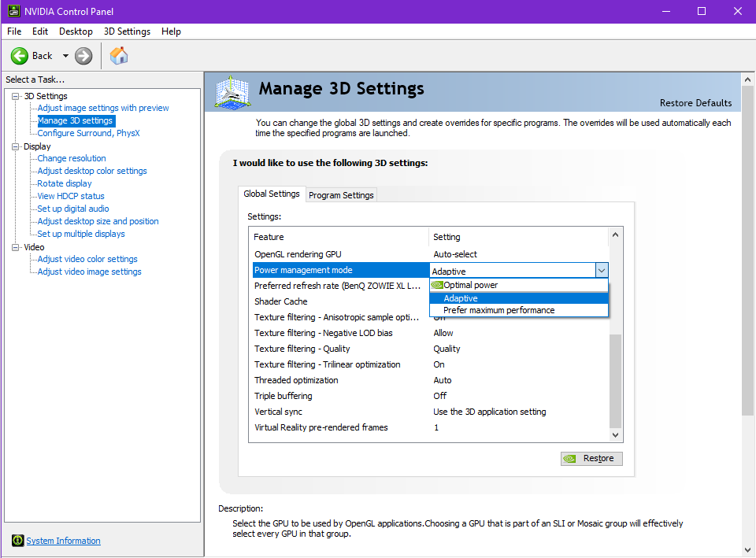Click the Feature column header
The height and width of the screenshot is (558, 756).
click(x=339, y=237)
